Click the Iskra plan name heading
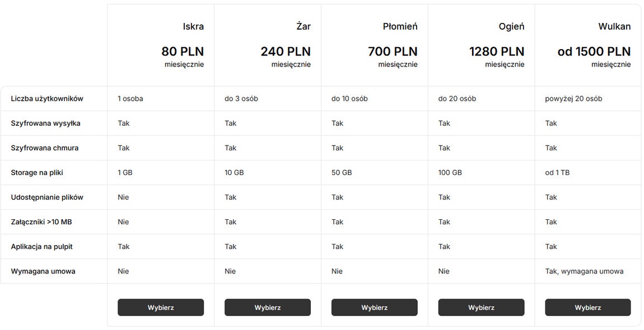Screen dimensions: 644x330 coord(193,26)
